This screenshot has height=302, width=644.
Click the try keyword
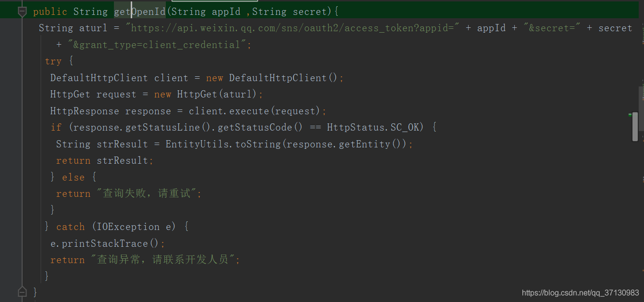point(53,61)
